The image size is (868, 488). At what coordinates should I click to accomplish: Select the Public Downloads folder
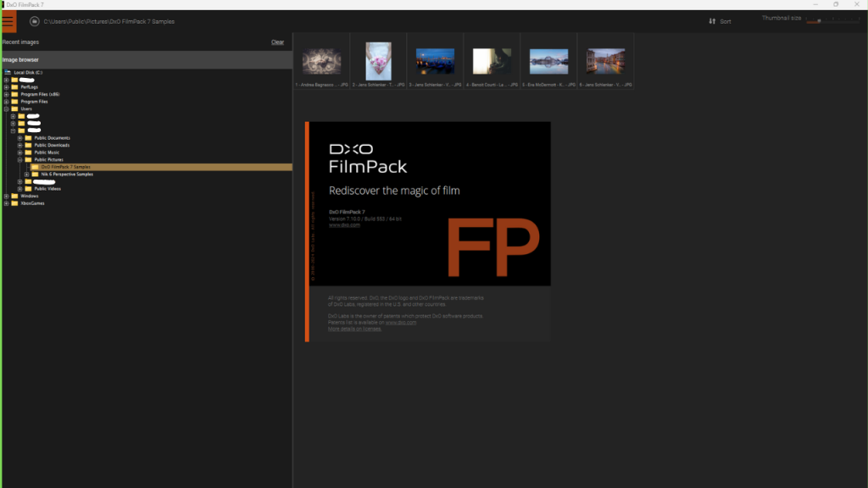[52, 146]
